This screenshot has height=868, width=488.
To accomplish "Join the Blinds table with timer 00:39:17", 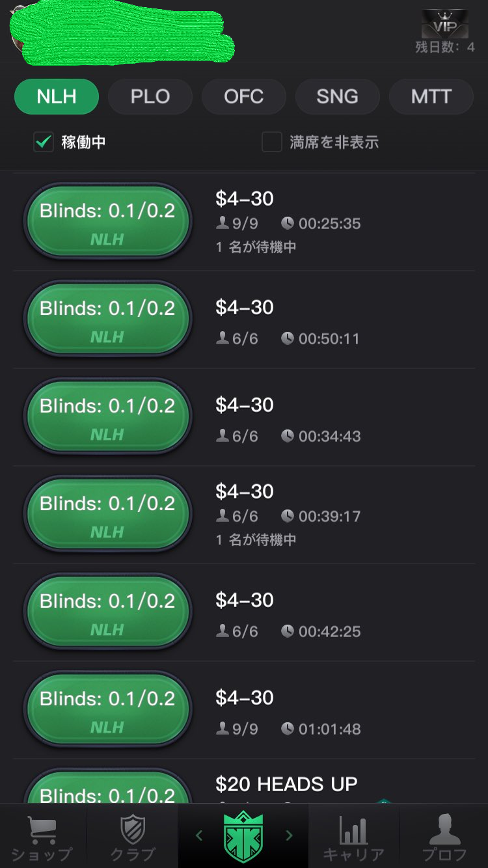I will pyautogui.click(x=107, y=515).
